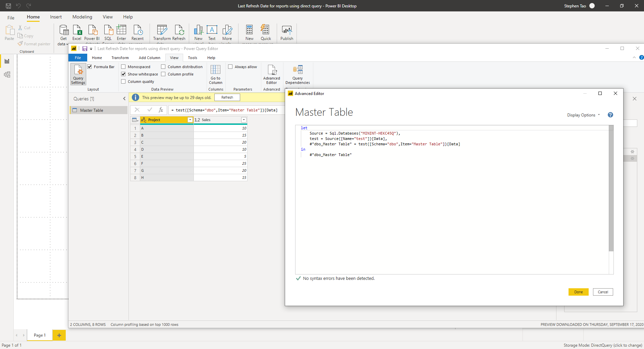644x349 pixels.
Task: Open Project column filter dropdown
Action: pyautogui.click(x=190, y=120)
